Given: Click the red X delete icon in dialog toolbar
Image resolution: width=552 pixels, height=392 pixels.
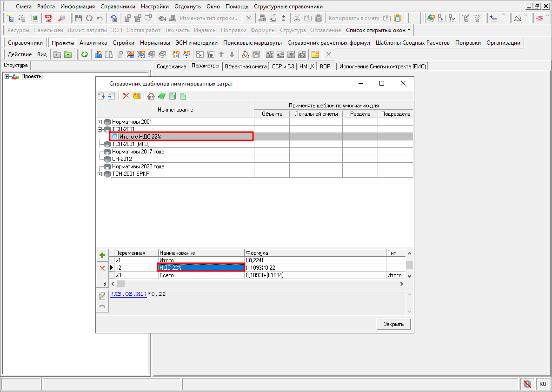Looking at the screenshot, I should pos(126,96).
